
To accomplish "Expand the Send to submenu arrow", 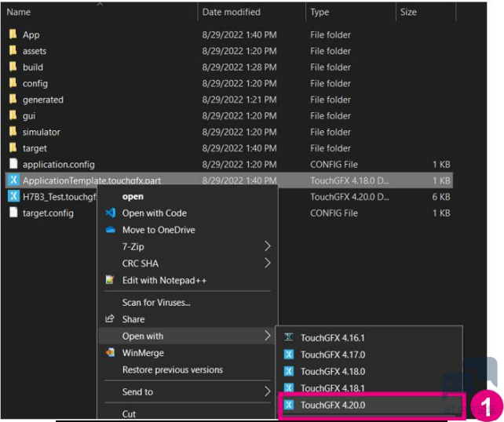I will 268,391.
